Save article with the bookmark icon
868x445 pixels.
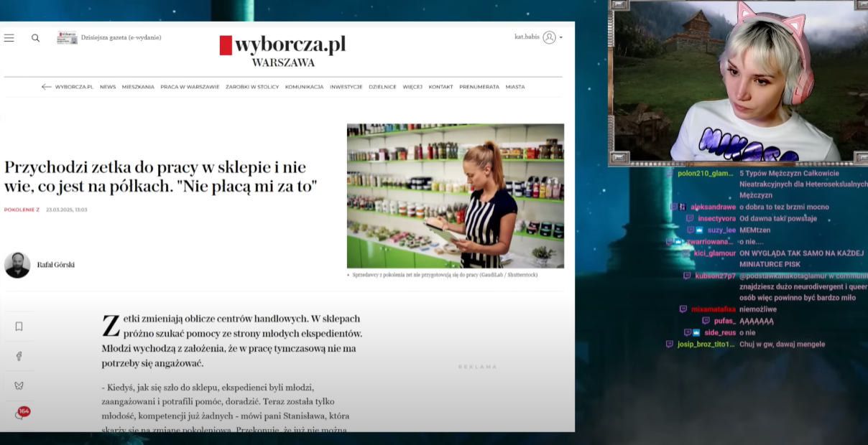19,327
